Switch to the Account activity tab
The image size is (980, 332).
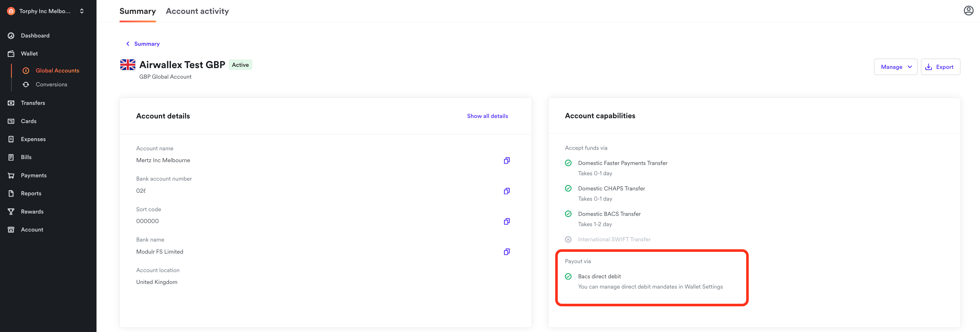pos(197,11)
